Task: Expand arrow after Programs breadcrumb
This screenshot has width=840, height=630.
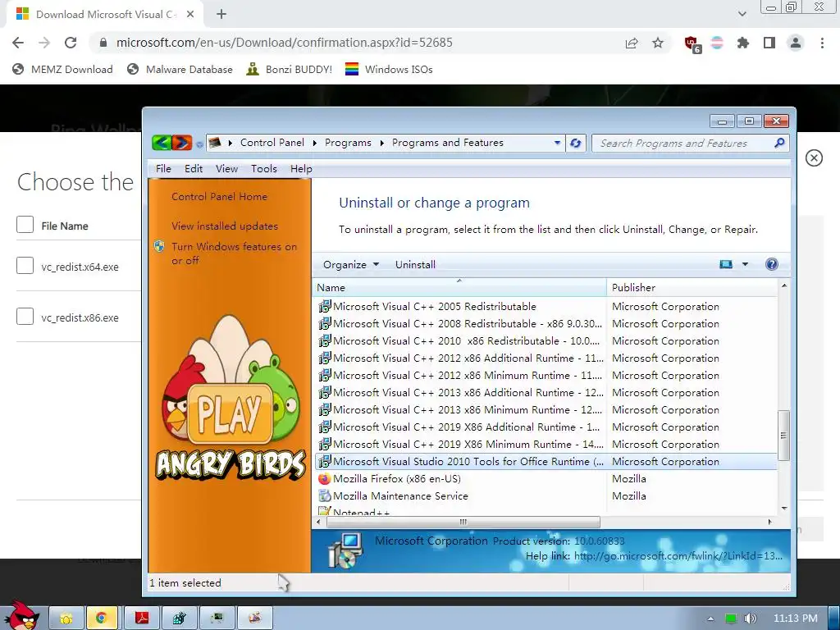Action: [x=382, y=143]
